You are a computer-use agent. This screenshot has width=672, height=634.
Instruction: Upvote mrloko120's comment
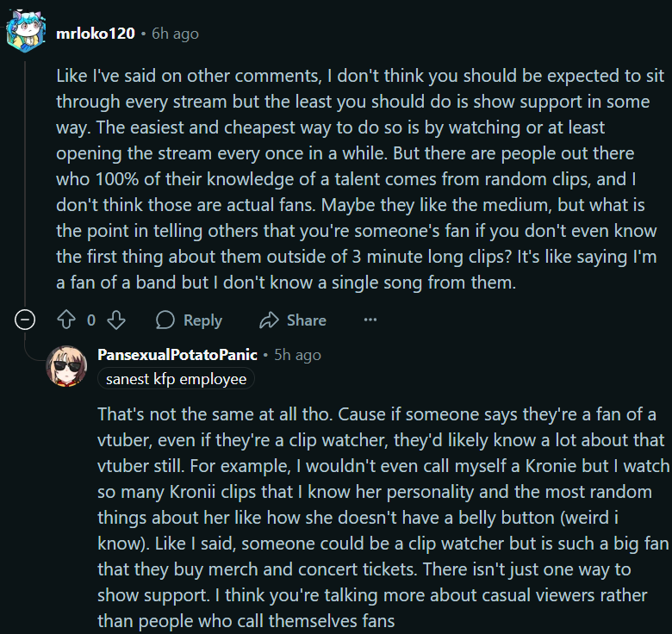66,320
